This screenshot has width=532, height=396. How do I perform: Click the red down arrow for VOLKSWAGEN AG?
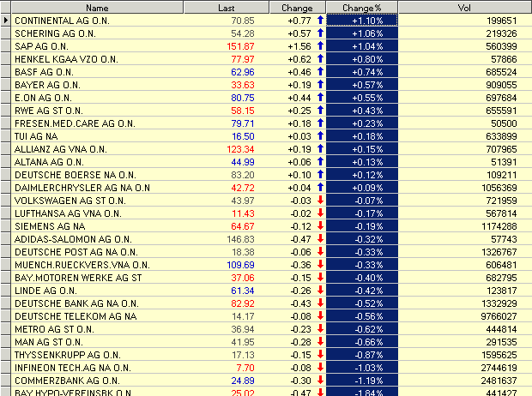[x=320, y=200]
